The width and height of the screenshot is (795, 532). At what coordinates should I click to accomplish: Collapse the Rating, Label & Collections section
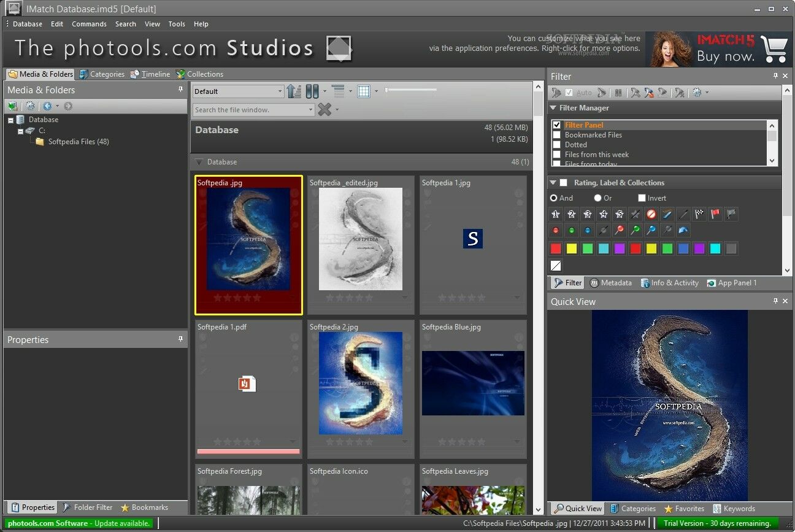pos(553,183)
